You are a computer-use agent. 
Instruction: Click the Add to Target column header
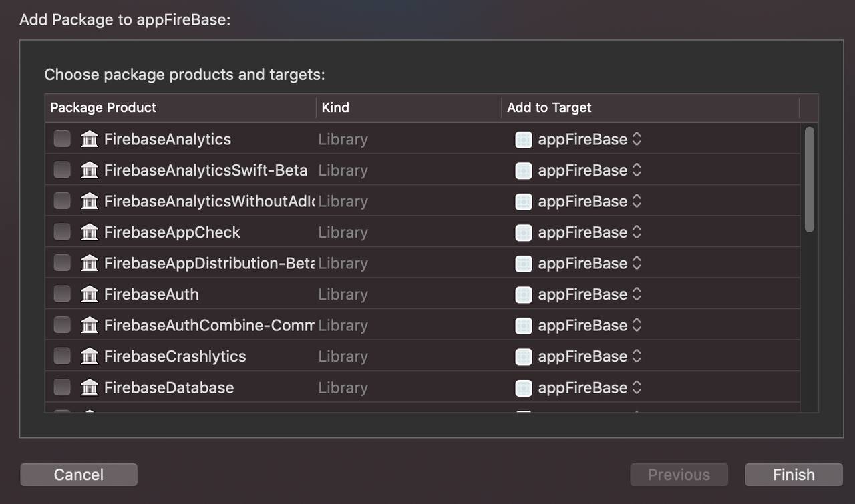(x=650, y=107)
